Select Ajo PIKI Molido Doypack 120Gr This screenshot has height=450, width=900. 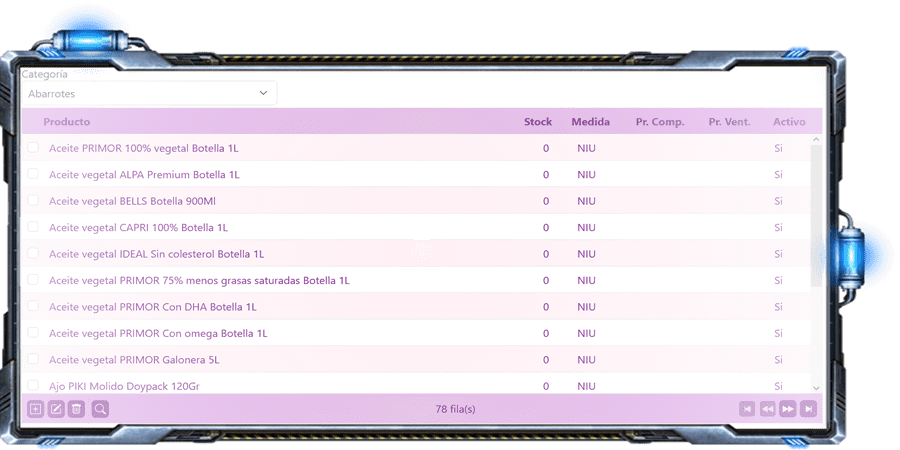click(x=124, y=386)
